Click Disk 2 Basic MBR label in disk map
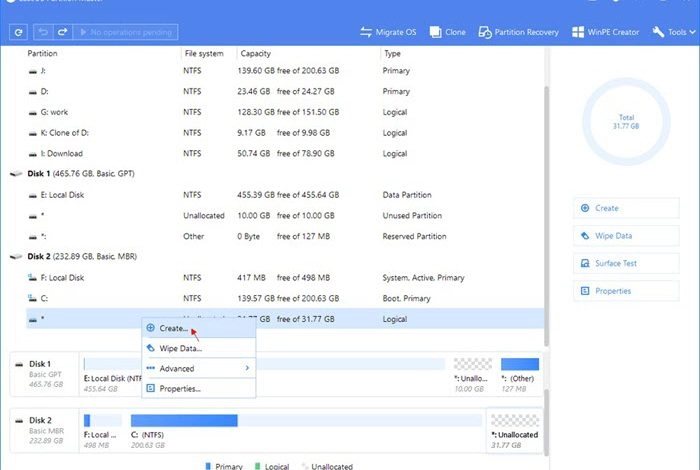 point(45,430)
